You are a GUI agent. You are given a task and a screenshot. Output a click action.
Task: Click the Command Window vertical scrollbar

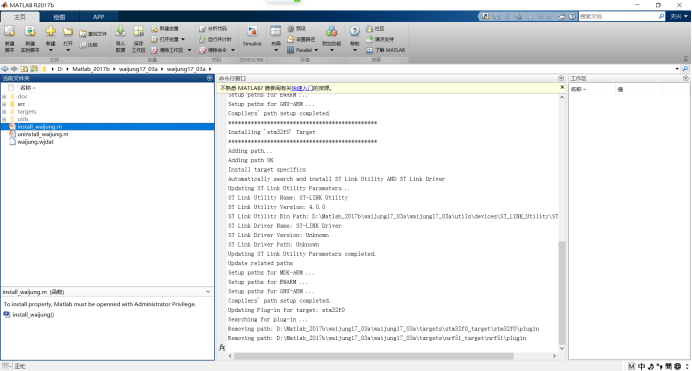click(562, 292)
